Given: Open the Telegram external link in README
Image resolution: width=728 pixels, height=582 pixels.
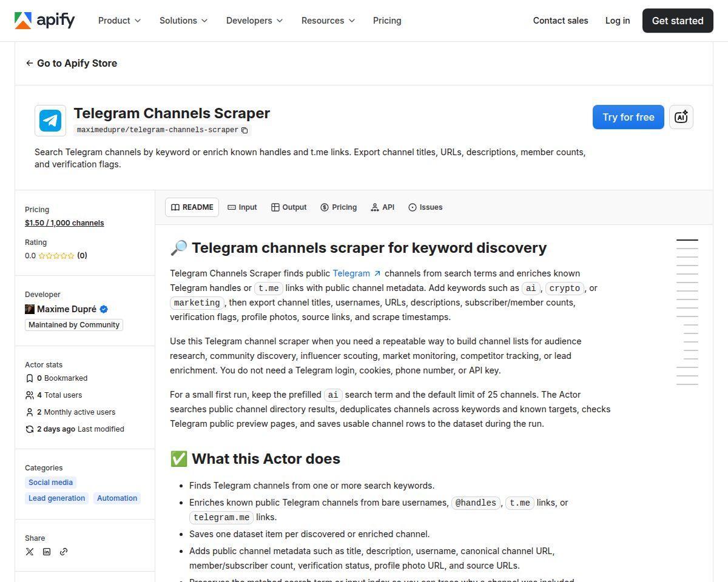Looking at the screenshot, I should (x=357, y=273).
